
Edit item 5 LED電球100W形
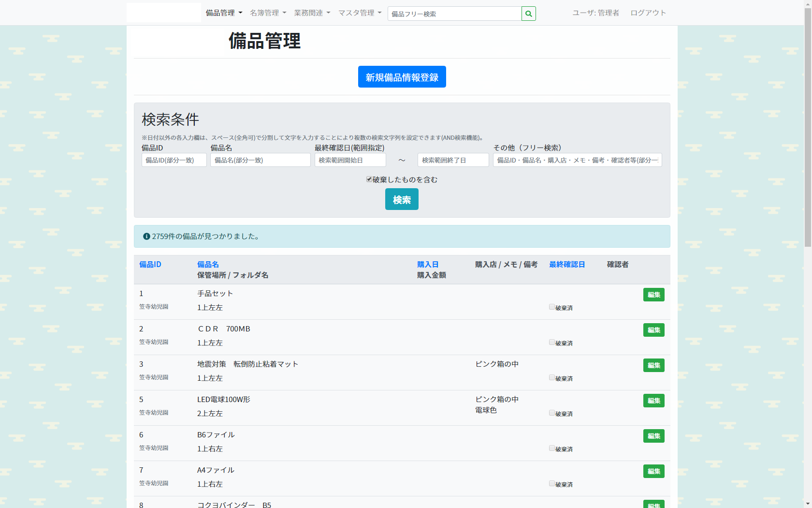(654, 401)
